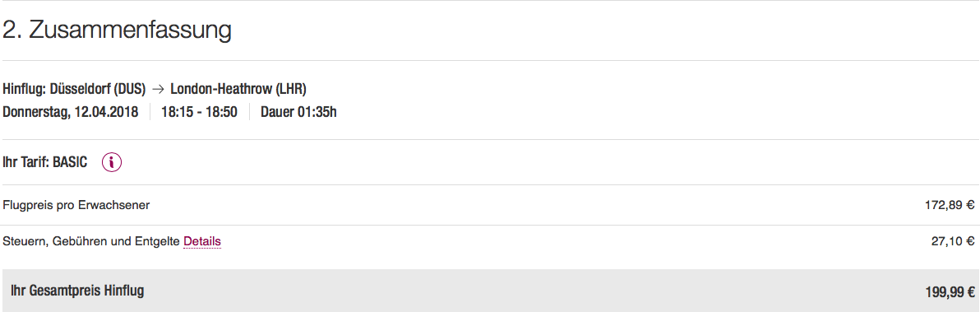Select the date Donnerstag, 12.04.2018
This screenshot has height=312, width=980.
(x=71, y=113)
